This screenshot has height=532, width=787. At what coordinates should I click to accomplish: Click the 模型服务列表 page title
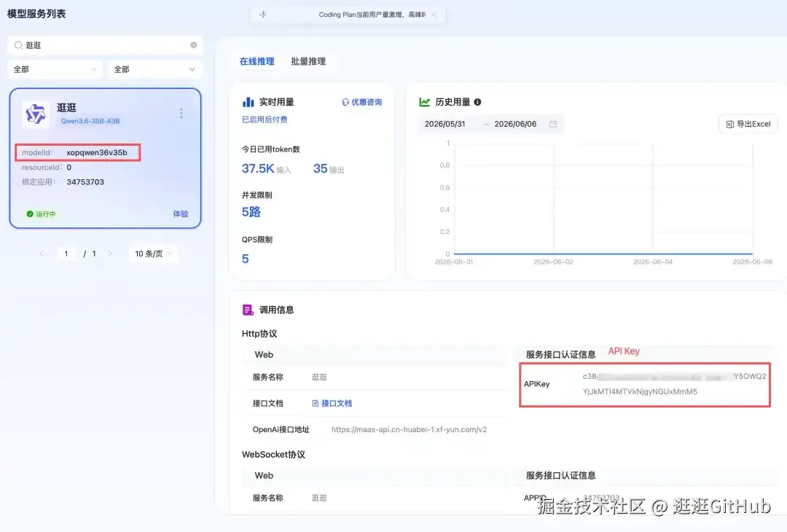[x=36, y=14]
